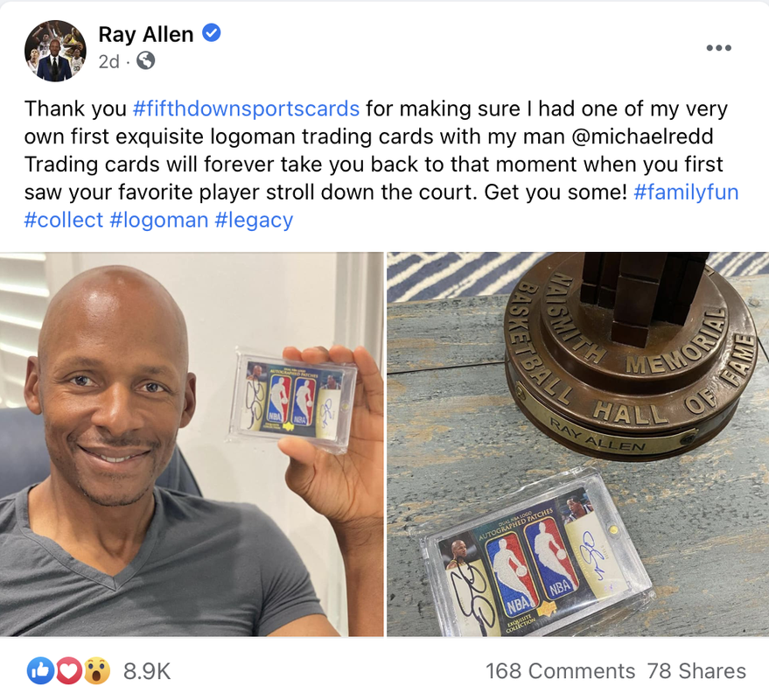
Task: Open photo of Ray Allen holding card
Action: pos(192,444)
